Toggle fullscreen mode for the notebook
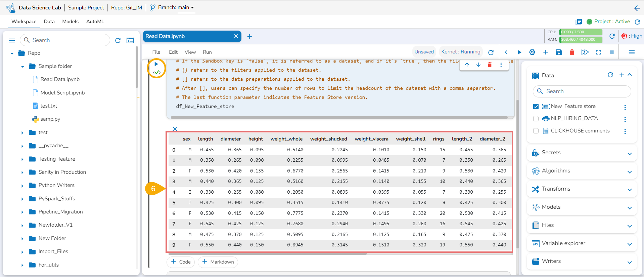Screen dimensions: 644x277 (x=598, y=52)
